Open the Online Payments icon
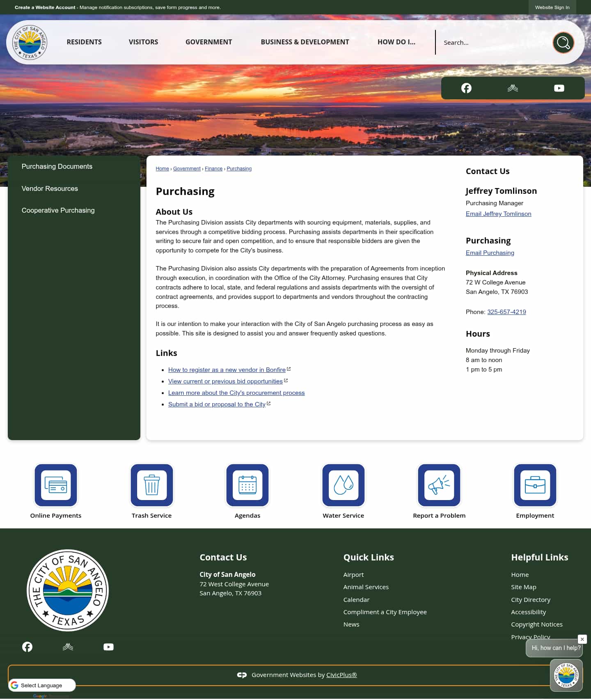 pyautogui.click(x=56, y=485)
